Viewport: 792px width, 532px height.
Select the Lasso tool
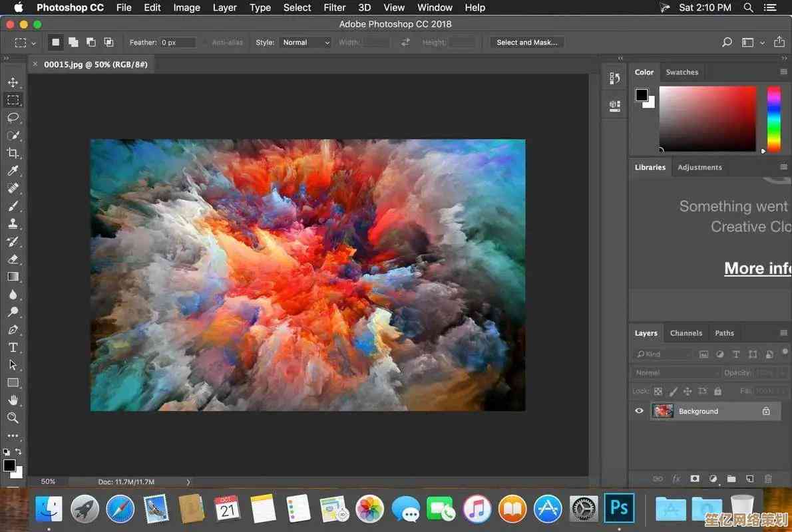13,118
